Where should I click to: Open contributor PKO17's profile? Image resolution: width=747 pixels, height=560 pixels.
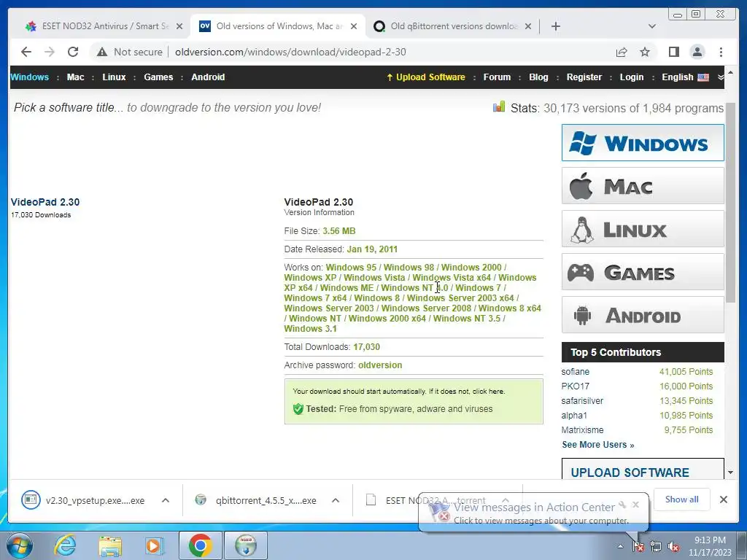(575, 386)
